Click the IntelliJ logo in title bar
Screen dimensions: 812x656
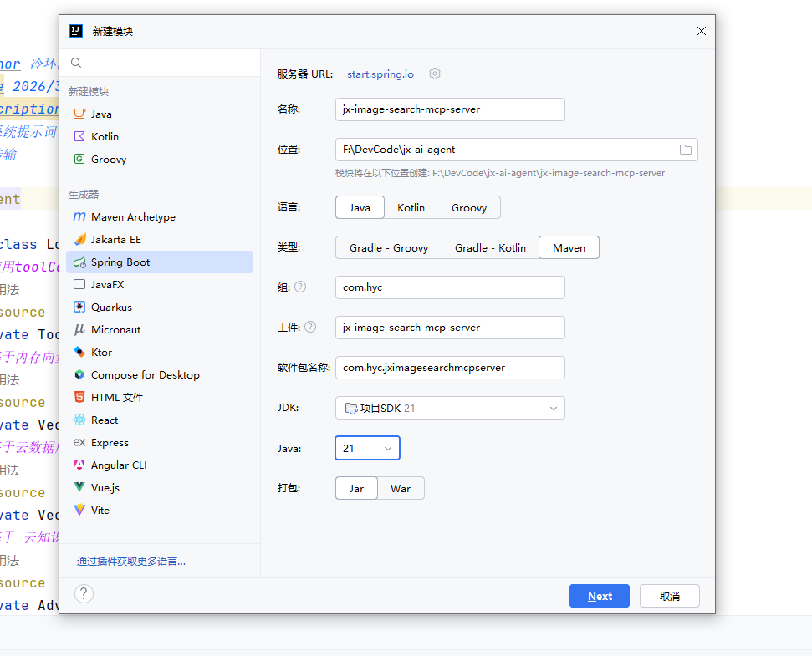tap(76, 31)
